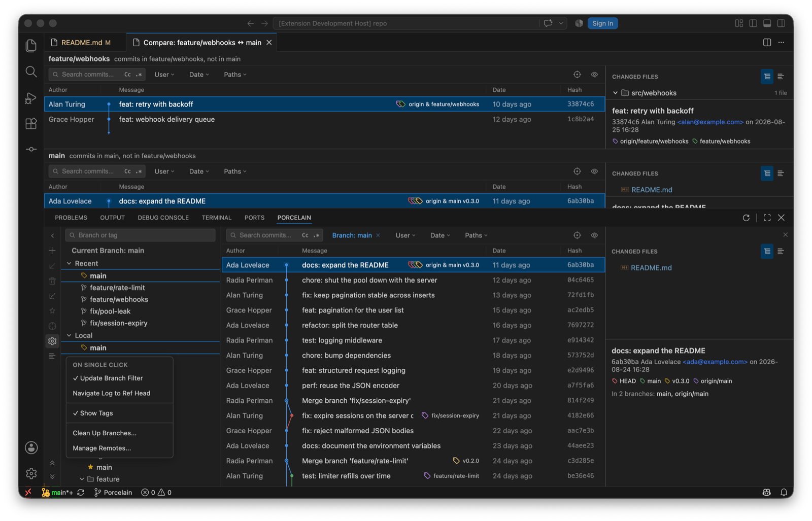Image resolution: width=812 pixels, height=521 pixels.
Task: Click the locate commit target icon in the feature/webhooks pane
Action: [577, 75]
